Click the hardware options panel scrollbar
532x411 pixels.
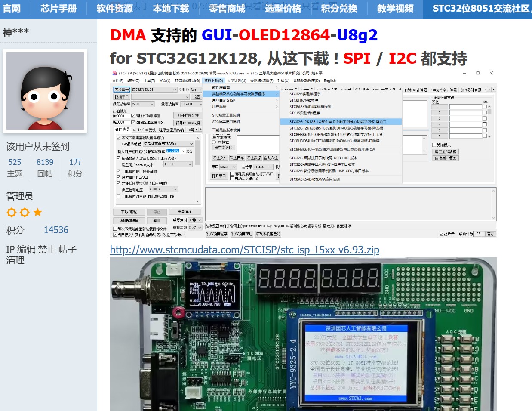(x=197, y=170)
